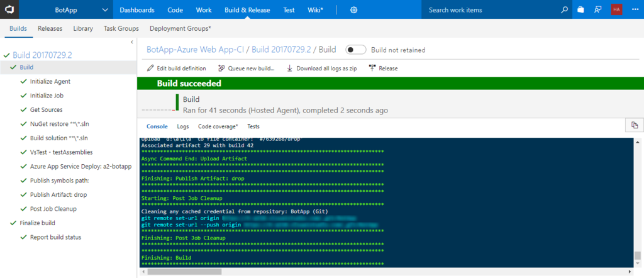
Task: Open the Code hub
Action: [175, 10]
